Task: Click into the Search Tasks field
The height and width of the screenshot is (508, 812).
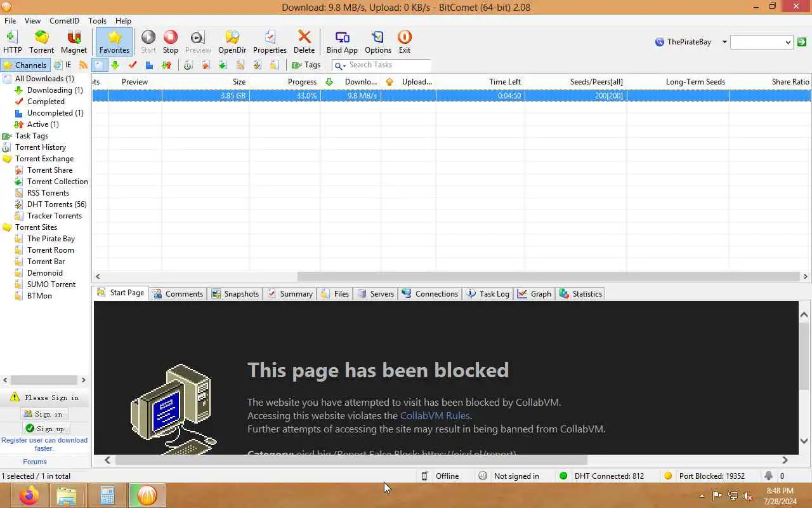Action: (388, 65)
